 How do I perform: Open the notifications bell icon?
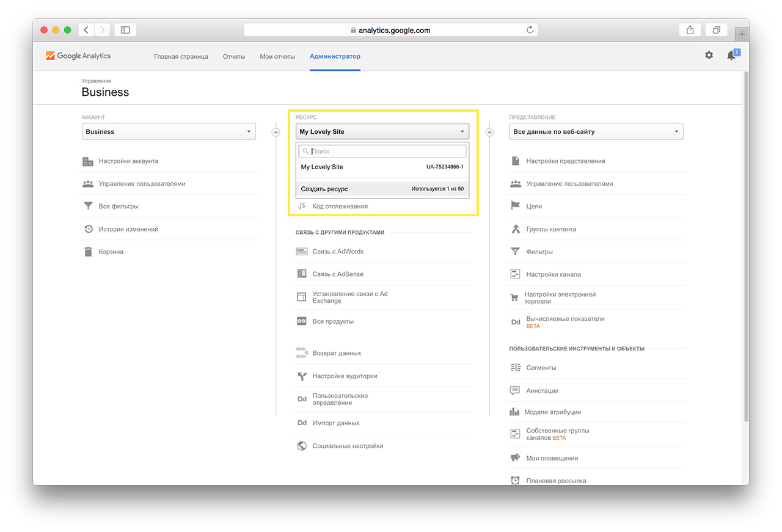pos(731,56)
